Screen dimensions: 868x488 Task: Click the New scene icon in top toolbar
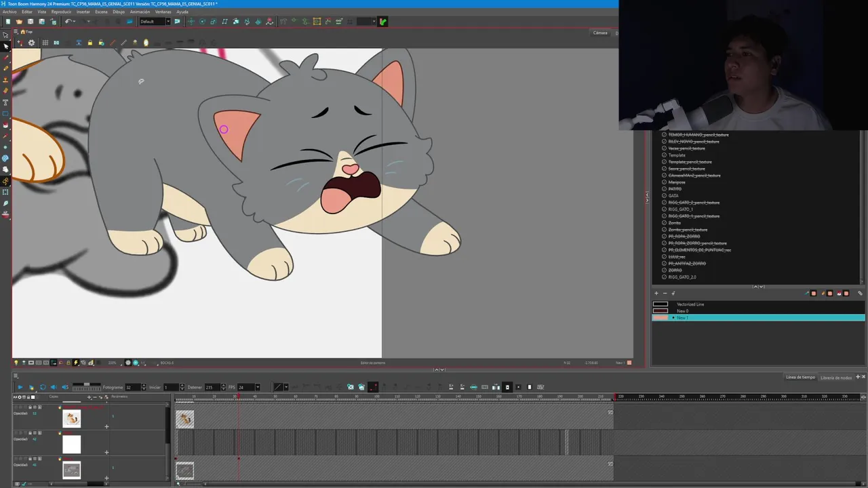pos(7,22)
